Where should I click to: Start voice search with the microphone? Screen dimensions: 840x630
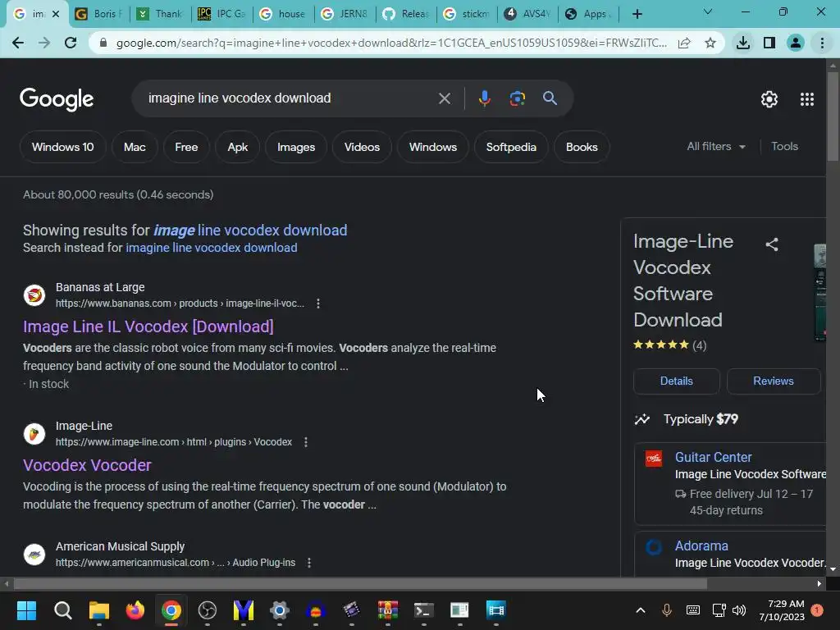[x=484, y=98]
